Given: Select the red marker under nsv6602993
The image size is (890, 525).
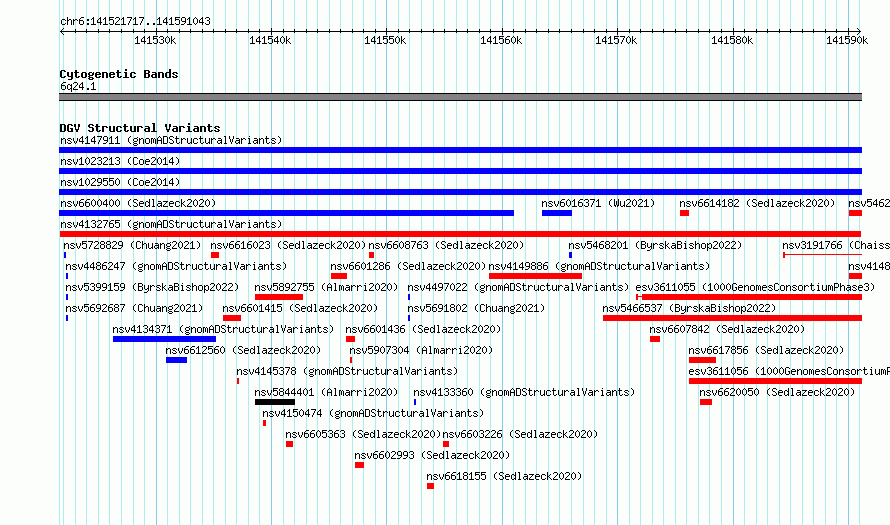Looking at the screenshot, I should pyautogui.click(x=359, y=465).
